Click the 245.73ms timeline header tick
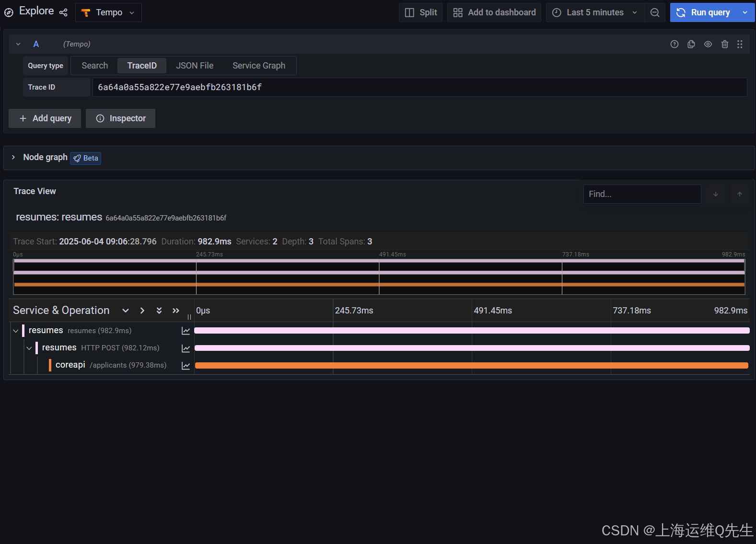This screenshot has height=544, width=756. (x=354, y=311)
